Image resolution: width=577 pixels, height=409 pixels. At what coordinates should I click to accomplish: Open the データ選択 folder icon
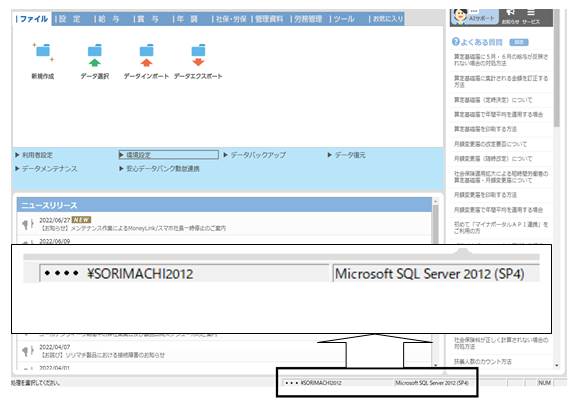(95, 55)
